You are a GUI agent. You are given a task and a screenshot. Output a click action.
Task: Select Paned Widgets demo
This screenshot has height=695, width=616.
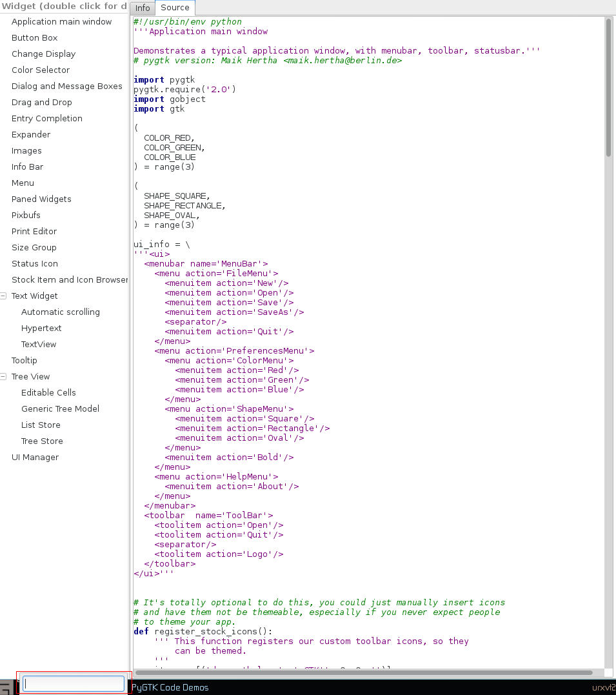[41, 199]
